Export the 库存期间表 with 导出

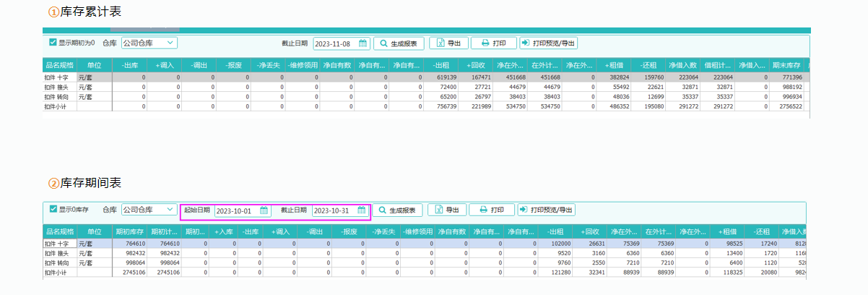click(447, 210)
